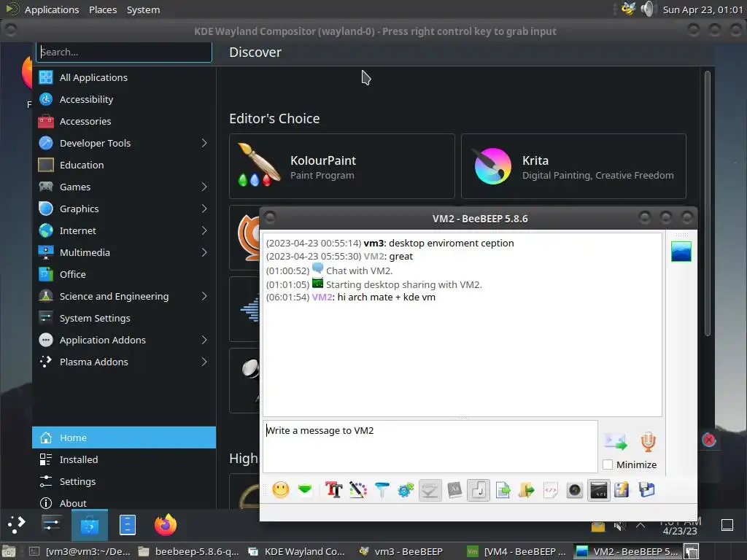Click System Settings sliders icon in KDE taskbar
Viewport: 747px width, 560px height.
pyautogui.click(x=52, y=524)
